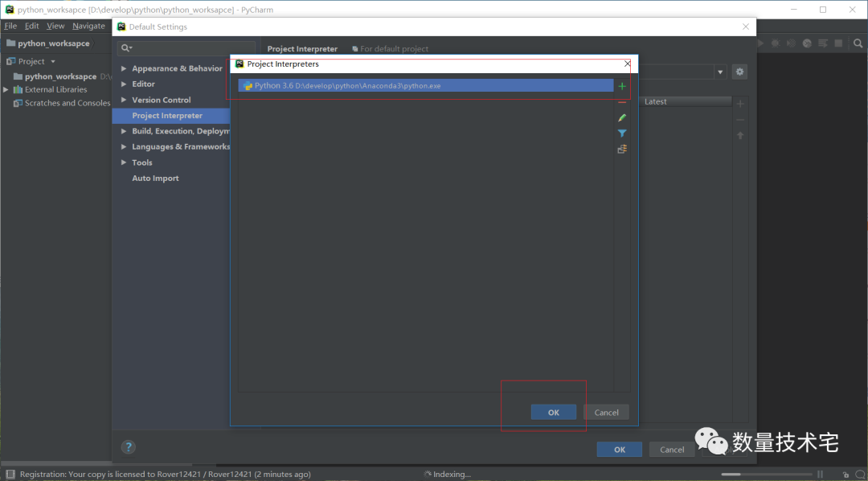
Task: Add a new interpreter with green plus
Action: tap(621, 86)
